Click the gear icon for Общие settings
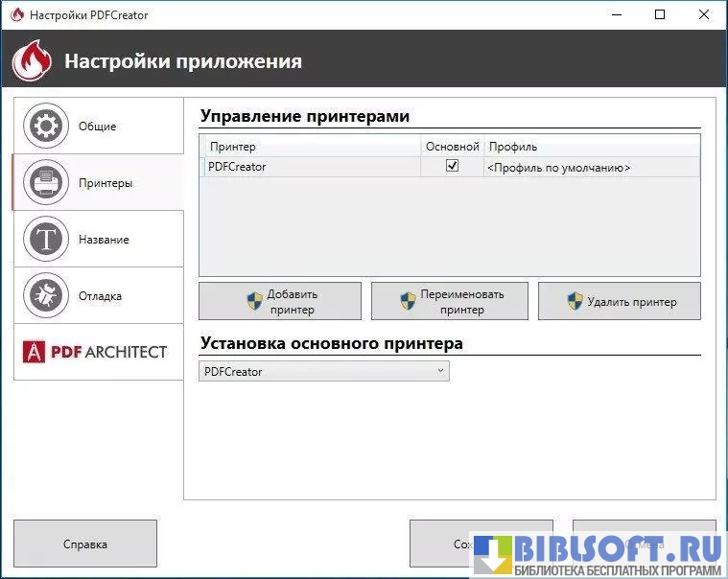The width and height of the screenshot is (728, 579). pyautogui.click(x=46, y=126)
